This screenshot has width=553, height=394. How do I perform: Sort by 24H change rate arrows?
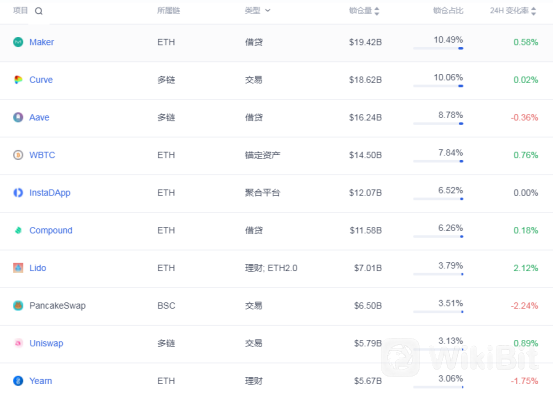coord(533,11)
